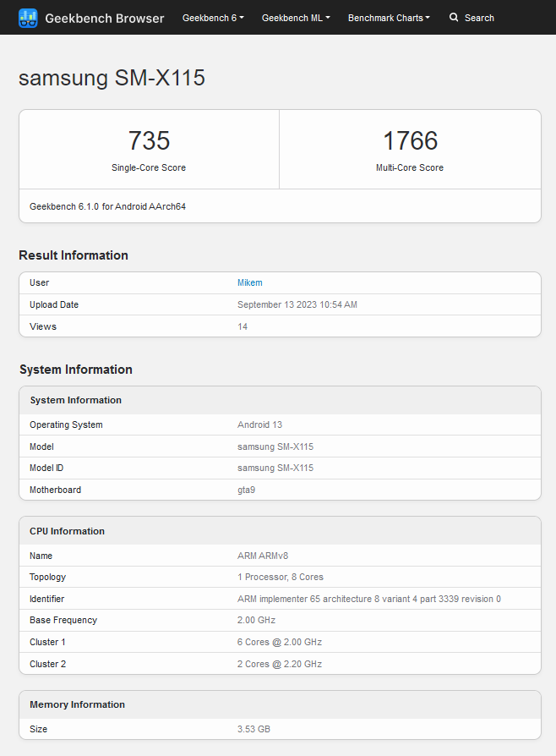Click the Model value samsung SM-X115
Screen dimensions: 556x756
[x=275, y=446]
